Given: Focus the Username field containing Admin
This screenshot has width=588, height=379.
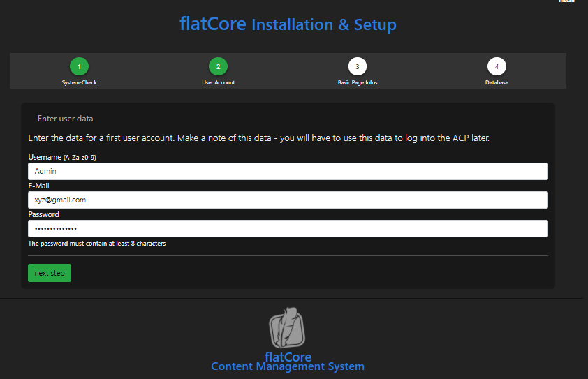Looking at the screenshot, I should click(288, 171).
